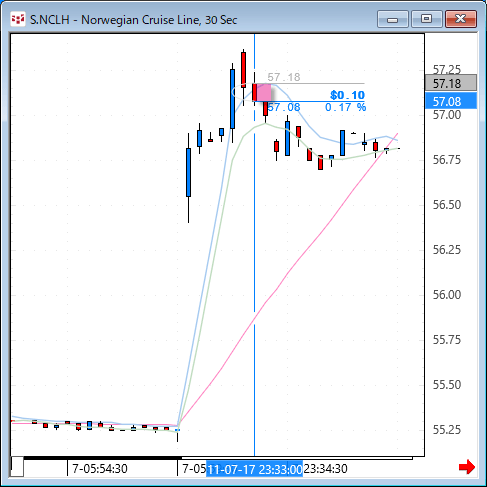Click the white square at bottom-left of time axis
487x487 pixels.
point(17,467)
